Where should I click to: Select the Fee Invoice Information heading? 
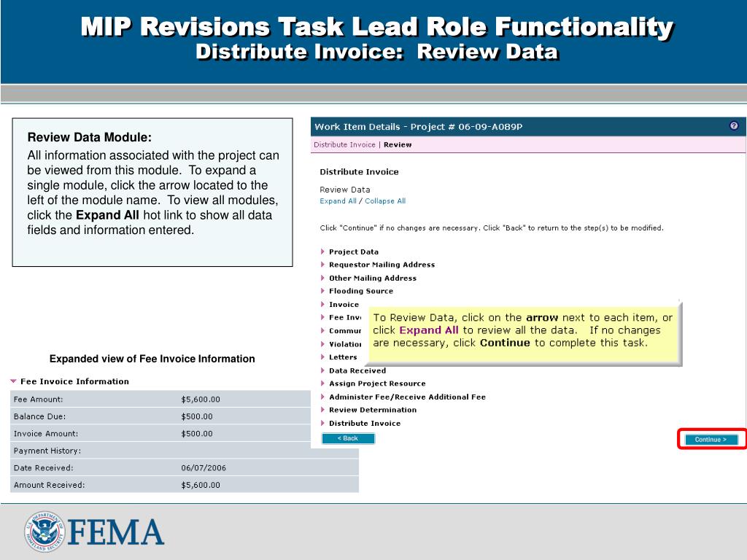(74, 381)
